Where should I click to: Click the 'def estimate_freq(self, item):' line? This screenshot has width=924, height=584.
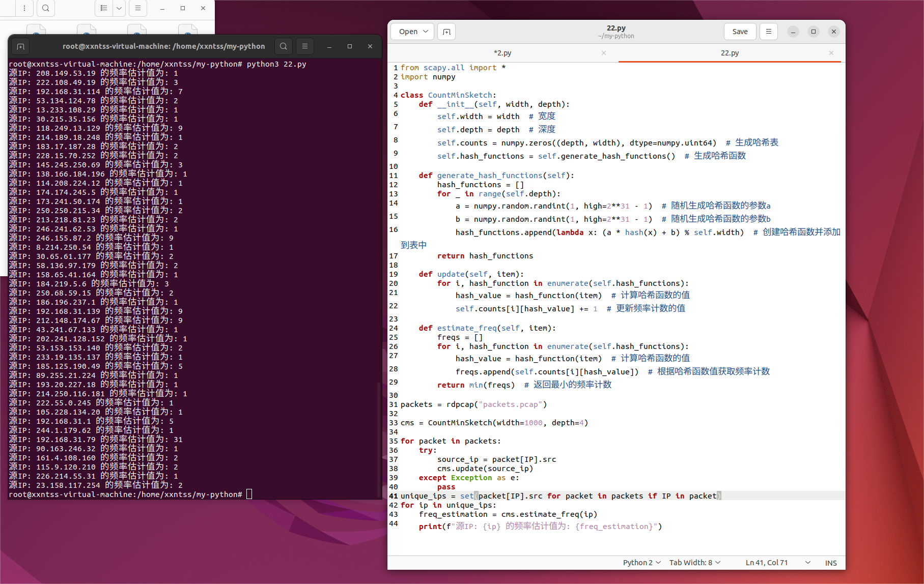point(487,328)
